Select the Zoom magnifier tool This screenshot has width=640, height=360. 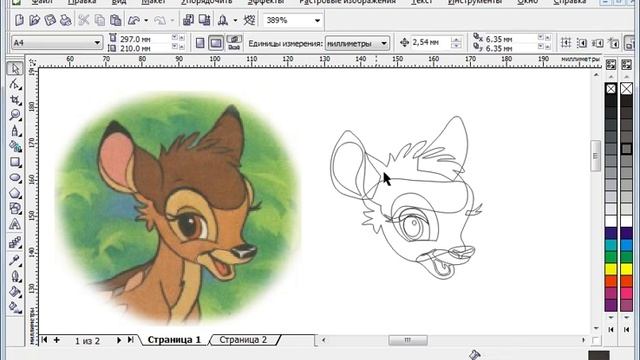point(15,115)
